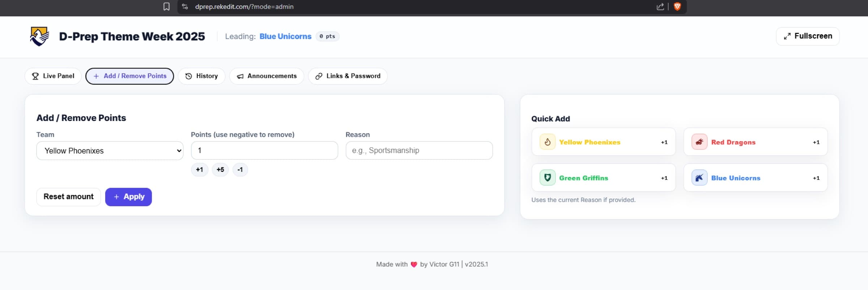This screenshot has height=290, width=868.
Task: Click the browser bookmark icon
Action: pyautogui.click(x=166, y=7)
